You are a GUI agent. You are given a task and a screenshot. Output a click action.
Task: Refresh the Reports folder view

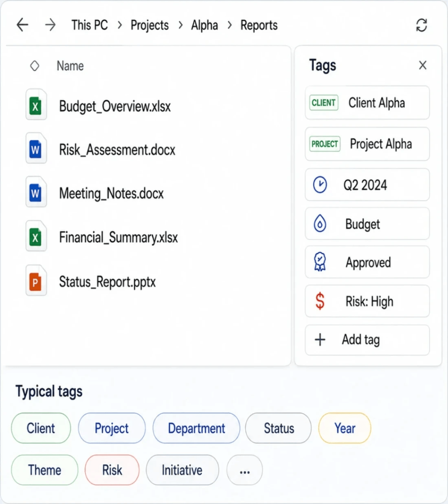(421, 25)
